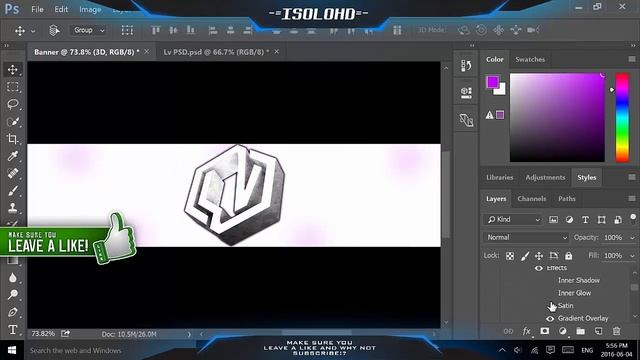The image size is (640, 360).
Task: Select the Clone Stamp tool
Action: point(13,208)
